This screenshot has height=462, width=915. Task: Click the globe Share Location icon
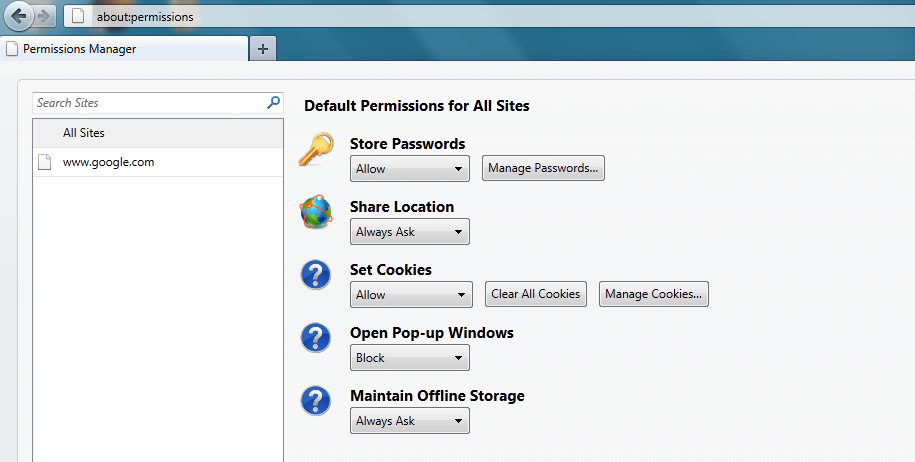click(x=316, y=213)
